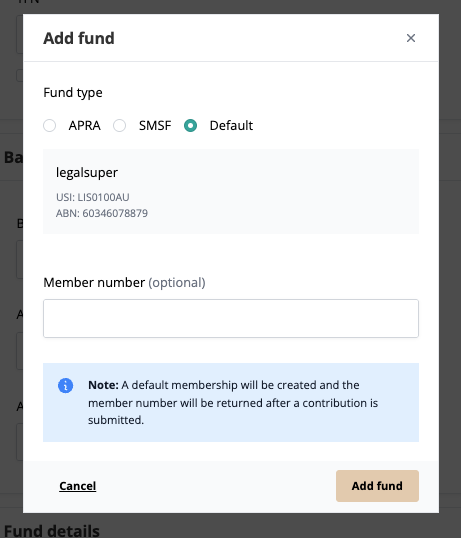Click the Fund details heading behind the dialog
Image resolution: width=461 pixels, height=538 pixels.
tap(52, 530)
